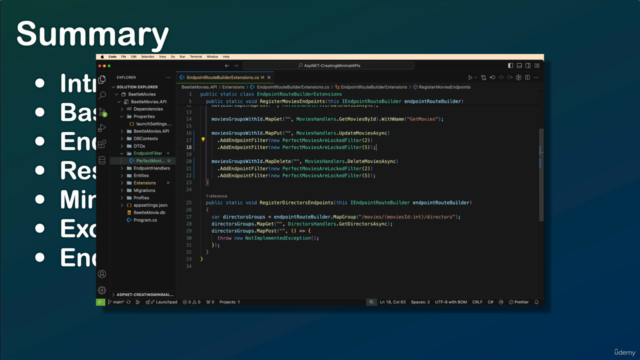The width and height of the screenshot is (640, 360).
Task: Click the Extensions breadcrumb segment
Action: coord(233,87)
